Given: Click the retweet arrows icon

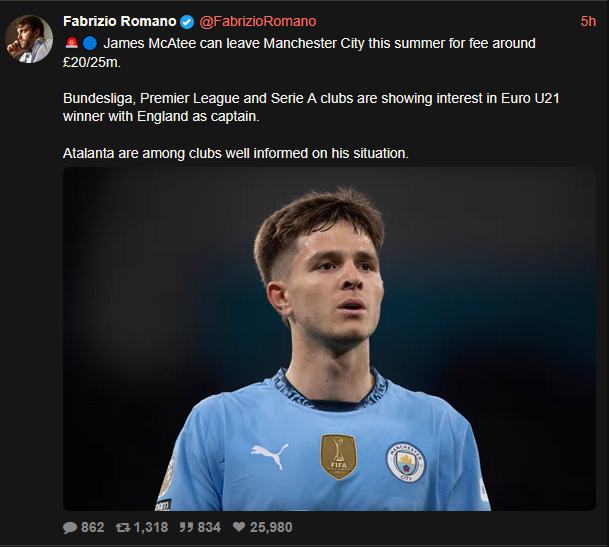Looking at the screenshot, I should point(123,527).
